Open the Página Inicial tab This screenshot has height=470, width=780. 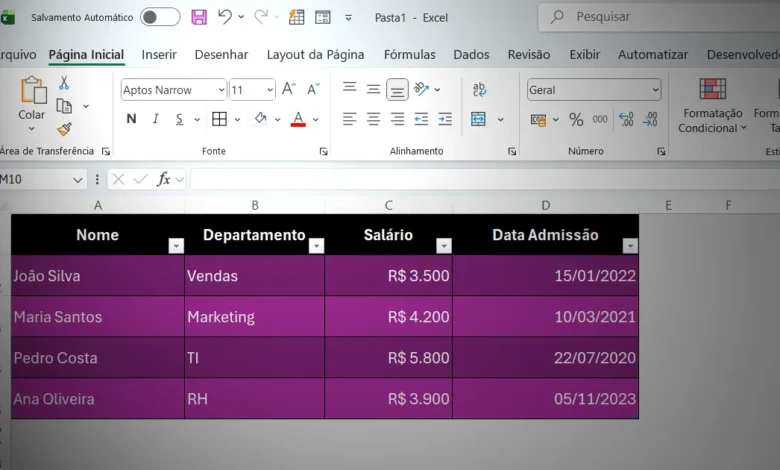86,55
